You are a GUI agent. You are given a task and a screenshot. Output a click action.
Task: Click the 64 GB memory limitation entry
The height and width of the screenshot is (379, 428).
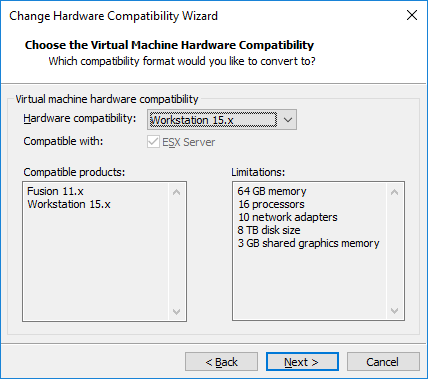(272, 191)
